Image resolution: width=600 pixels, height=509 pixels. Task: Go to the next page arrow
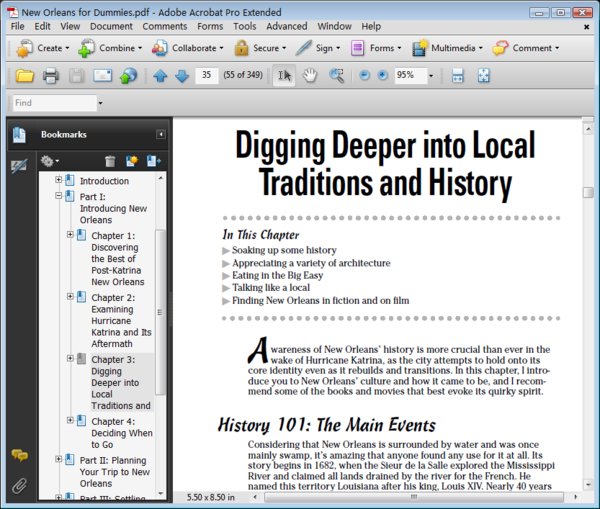point(181,76)
